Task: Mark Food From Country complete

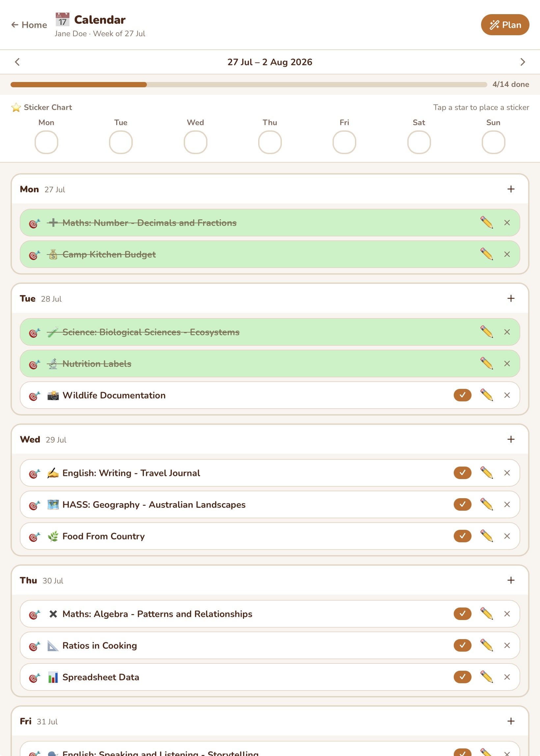Action: (462, 536)
